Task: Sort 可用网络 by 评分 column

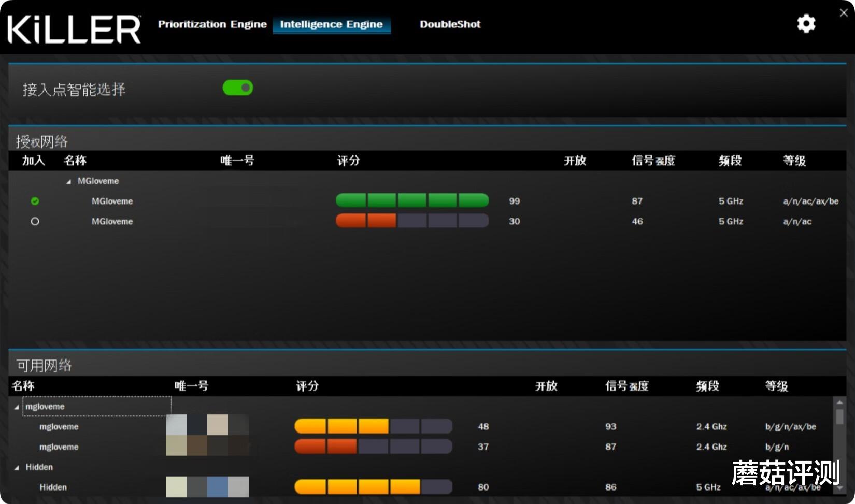Action: [x=307, y=386]
